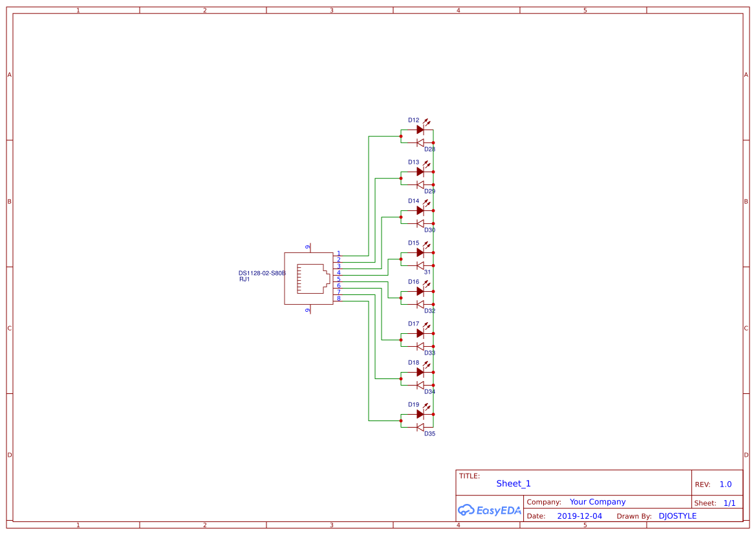The width and height of the screenshot is (756, 535).
Task: Click pin number 4 on RJ1
Action: coord(338,272)
